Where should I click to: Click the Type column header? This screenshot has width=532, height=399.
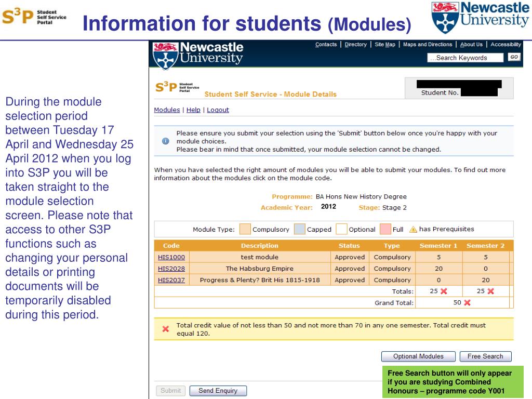tap(392, 246)
